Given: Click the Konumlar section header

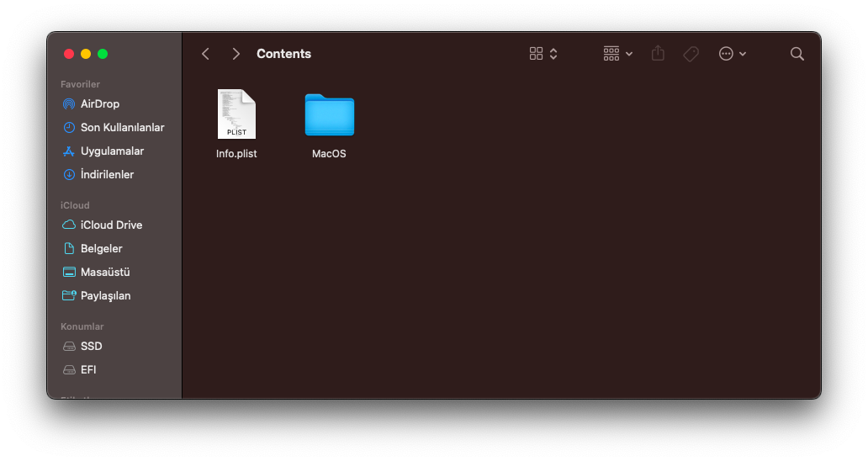Looking at the screenshot, I should (82, 326).
